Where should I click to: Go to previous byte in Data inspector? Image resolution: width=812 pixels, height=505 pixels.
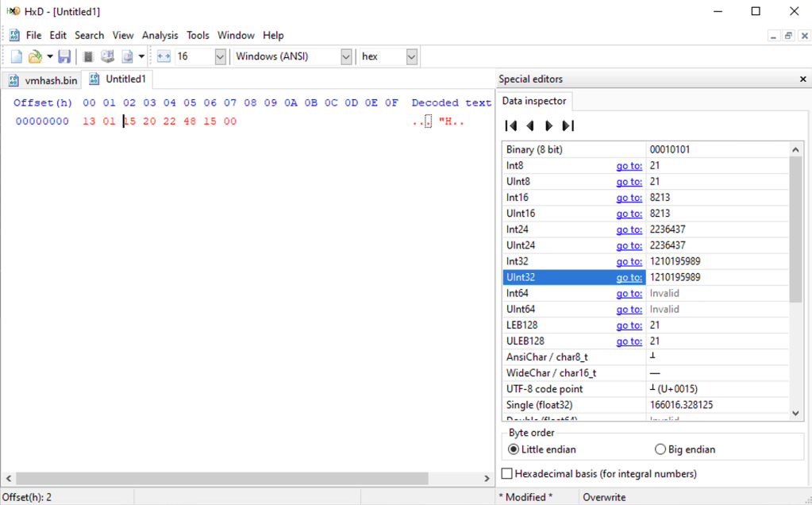point(530,125)
